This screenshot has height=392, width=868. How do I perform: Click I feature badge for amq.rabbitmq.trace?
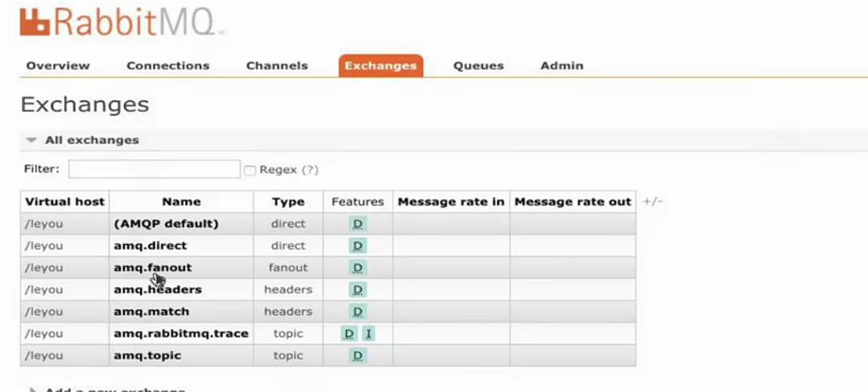pos(369,334)
